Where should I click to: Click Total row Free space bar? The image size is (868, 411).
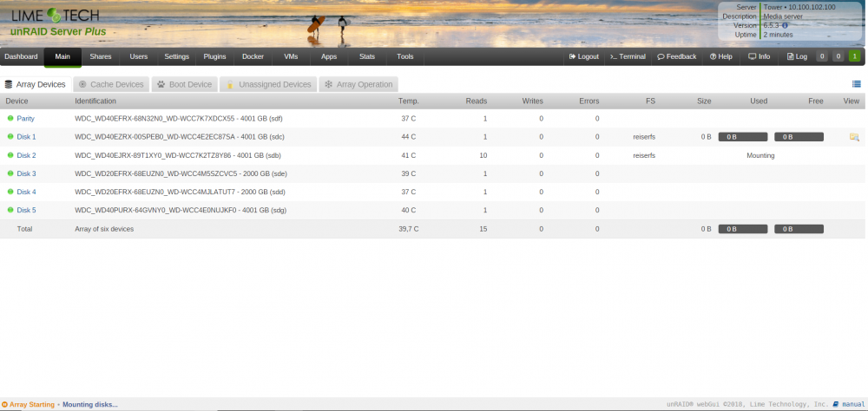[x=799, y=229]
